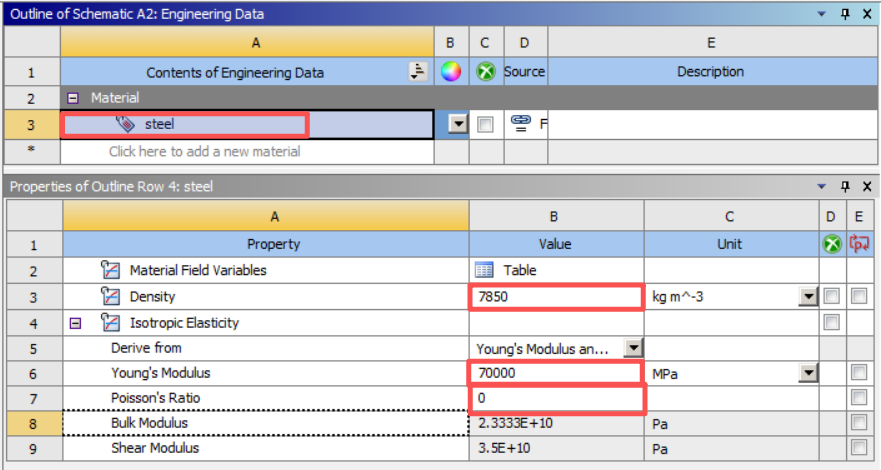This screenshot has width=881, height=470.
Task: Click the Value header cell
Action: (x=556, y=244)
